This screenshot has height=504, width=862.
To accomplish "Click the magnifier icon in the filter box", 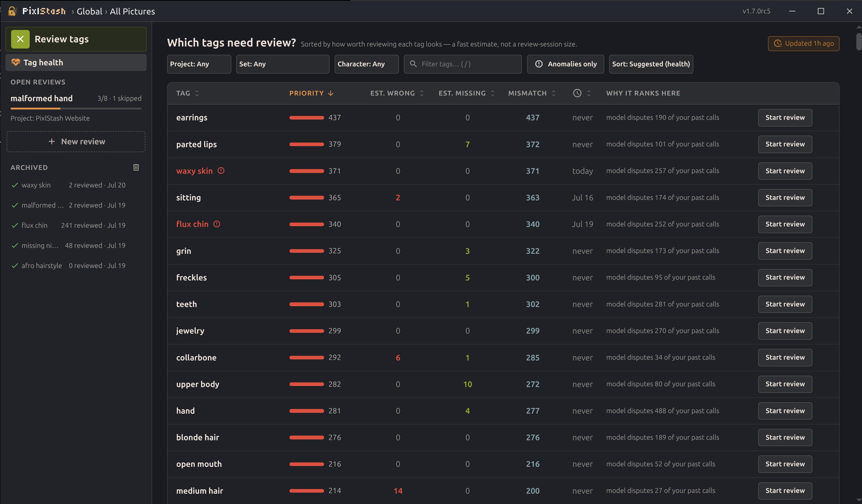I will pyautogui.click(x=413, y=64).
